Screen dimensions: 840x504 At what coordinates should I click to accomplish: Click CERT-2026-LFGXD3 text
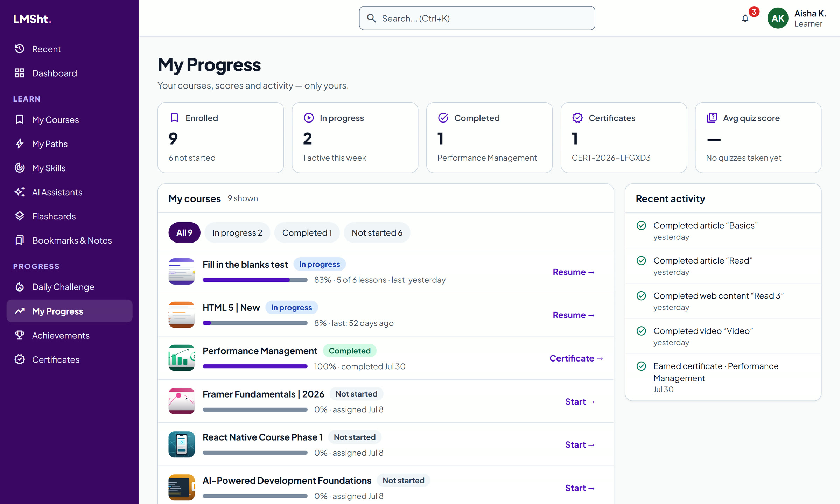click(611, 158)
